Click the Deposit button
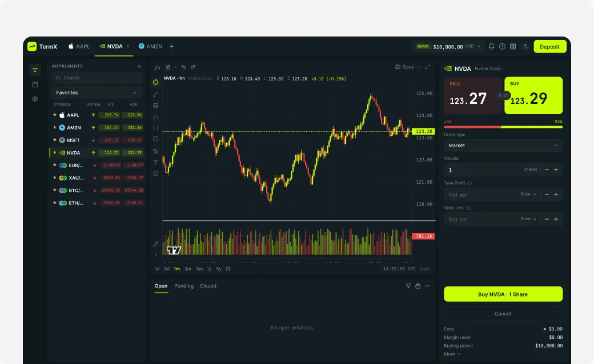The height and width of the screenshot is (364, 594). [549, 47]
